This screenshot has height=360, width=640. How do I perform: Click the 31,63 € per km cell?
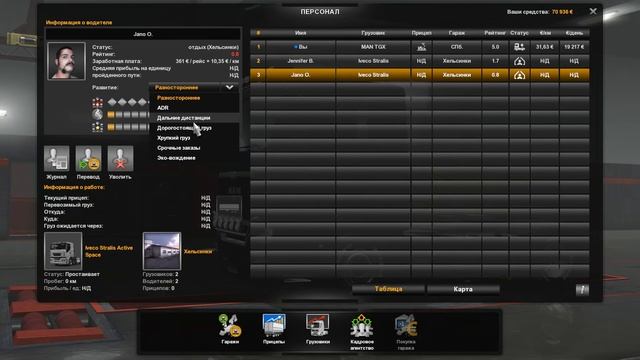pyautogui.click(x=544, y=47)
